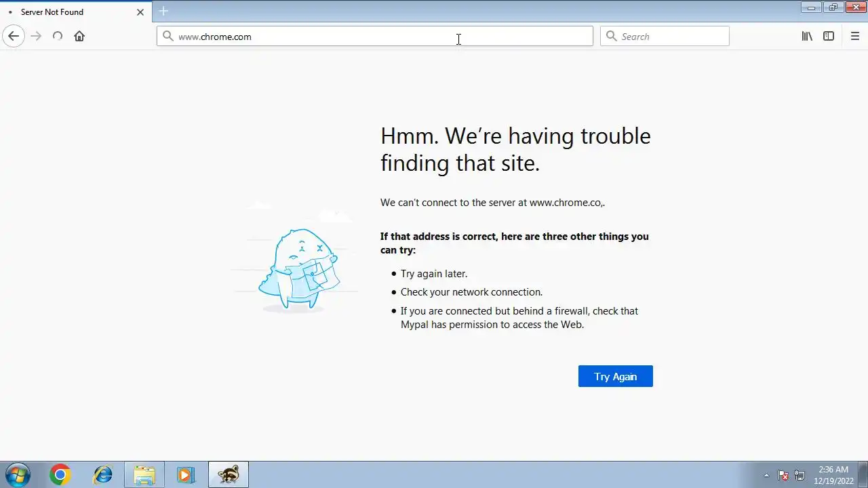868x488 pixels.
Task: Launch Internet Explorer from the taskbar
Action: click(102, 475)
